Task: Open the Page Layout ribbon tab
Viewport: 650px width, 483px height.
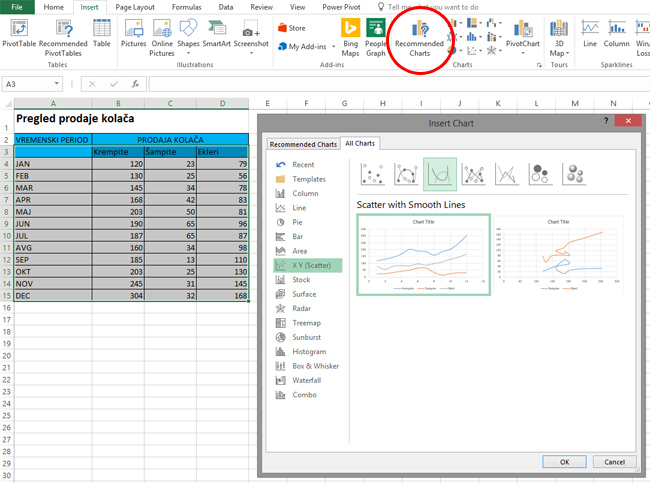Action: pyautogui.click(x=136, y=7)
